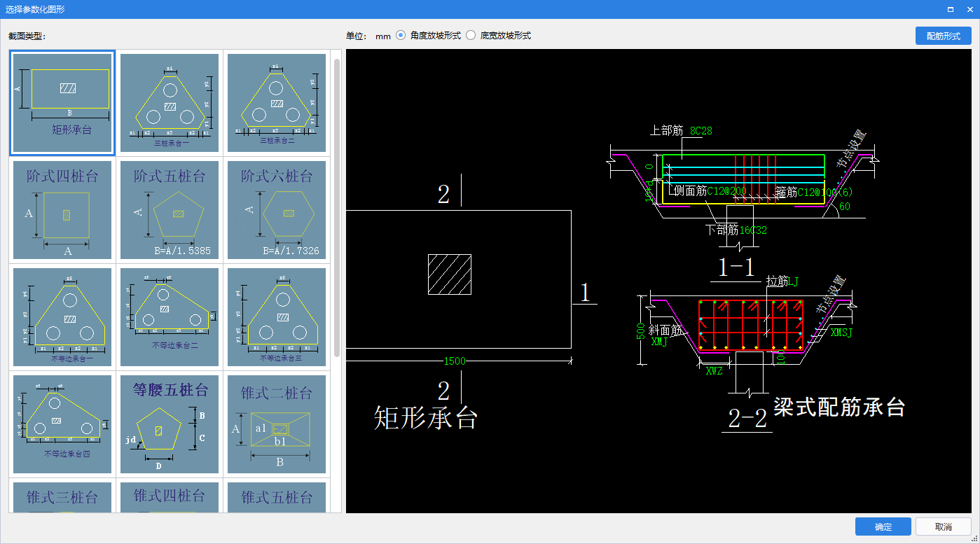Image resolution: width=980 pixels, height=544 pixels.
Task: Choose the 等腰五桩台 thumbnail
Action: [x=170, y=424]
